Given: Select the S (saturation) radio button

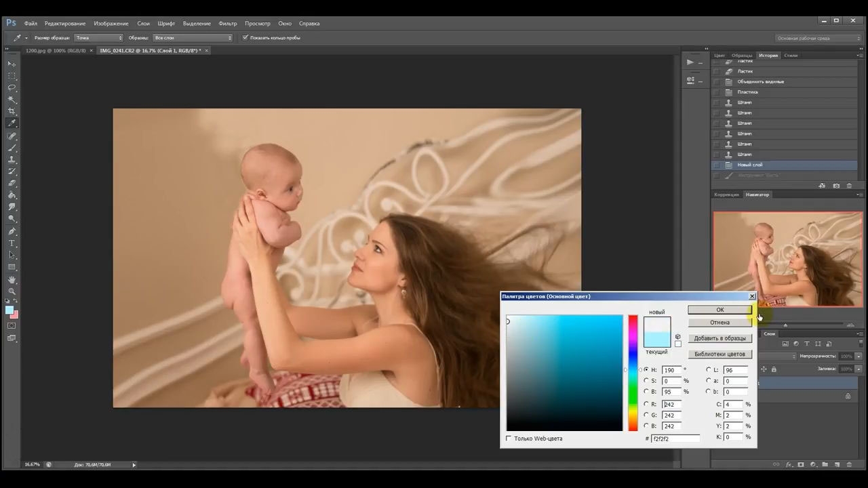Looking at the screenshot, I should point(646,381).
